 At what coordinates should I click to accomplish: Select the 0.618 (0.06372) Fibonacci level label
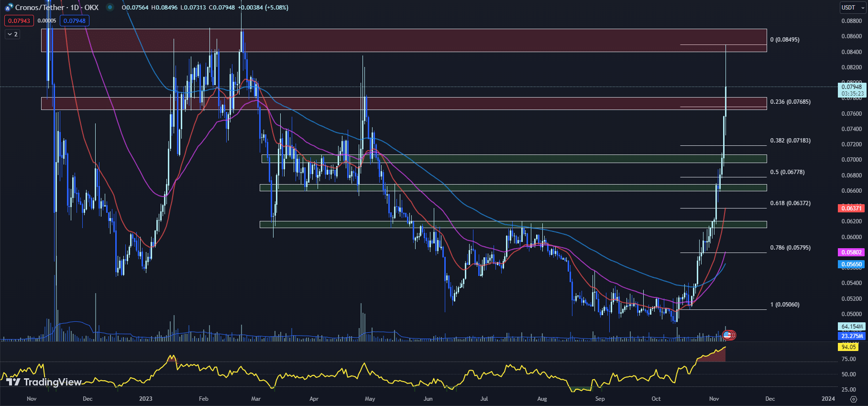[x=790, y=203]
